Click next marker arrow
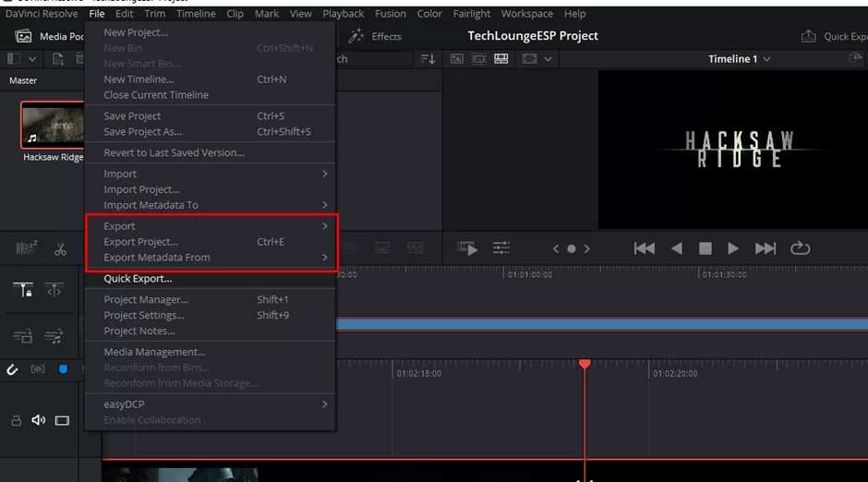868x482 pixels. [586, 249]
